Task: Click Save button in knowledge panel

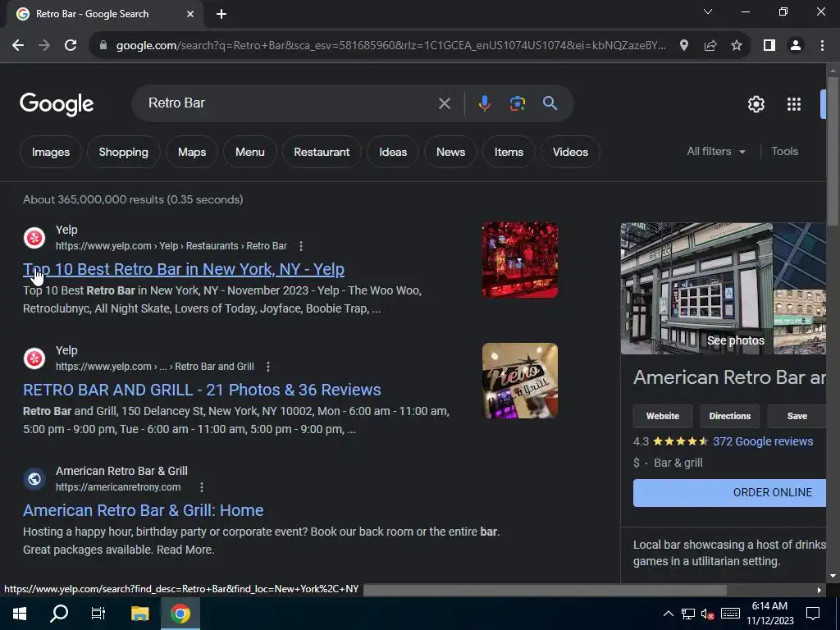Action: tap(797, 416)
